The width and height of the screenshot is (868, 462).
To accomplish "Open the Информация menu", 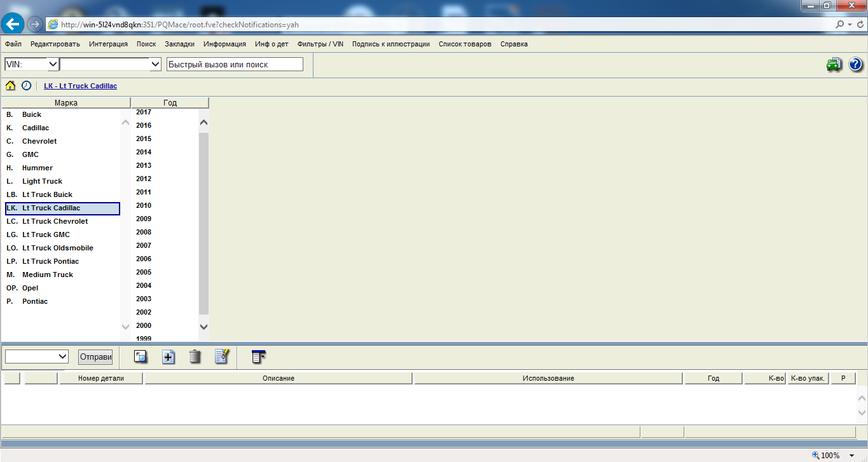I will click(224, 44).
